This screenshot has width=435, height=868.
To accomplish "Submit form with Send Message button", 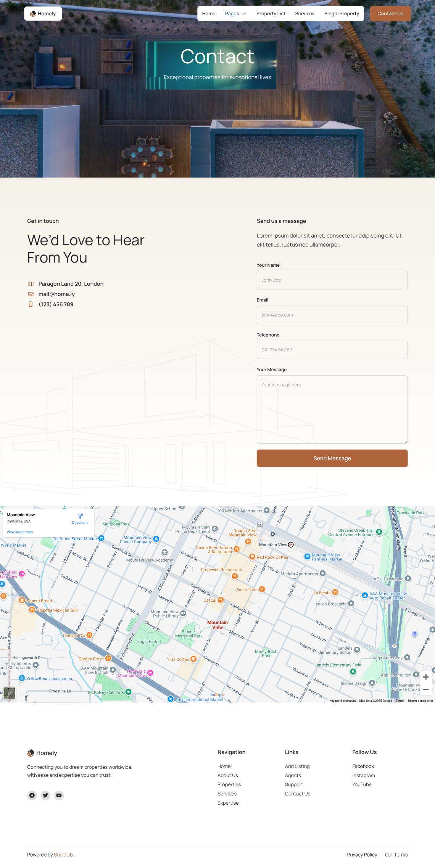I will pos(332,458).
